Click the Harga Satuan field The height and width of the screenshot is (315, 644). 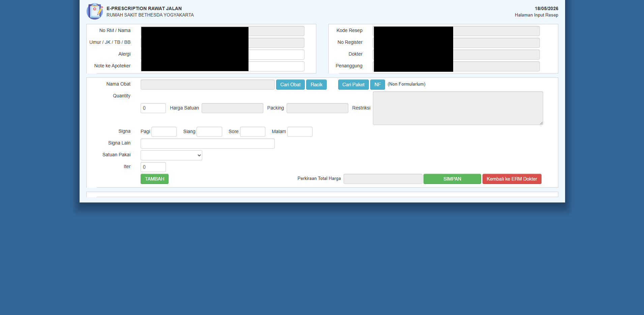(x=232, y=108)
